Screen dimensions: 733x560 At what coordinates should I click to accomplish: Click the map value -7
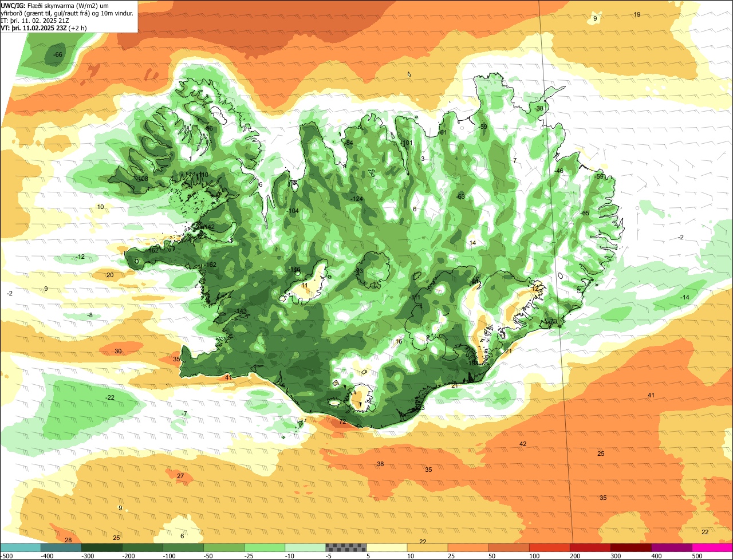coord(184,413)
